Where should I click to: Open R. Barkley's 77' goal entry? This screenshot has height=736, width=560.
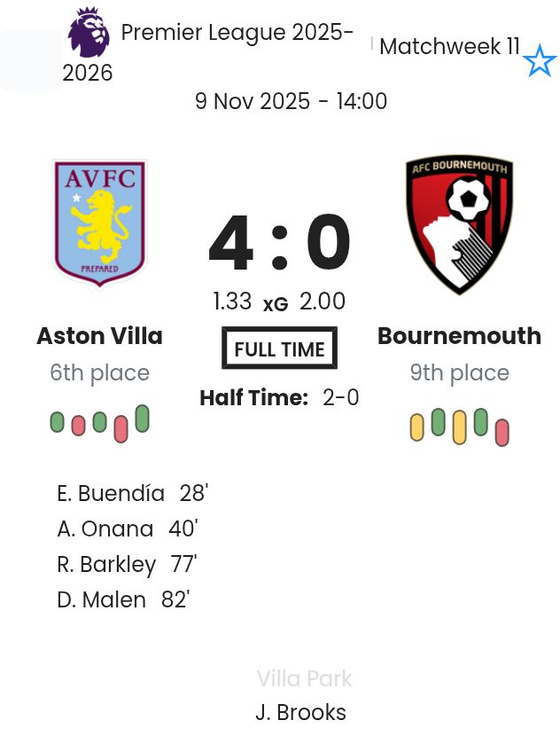click(127, 564)
